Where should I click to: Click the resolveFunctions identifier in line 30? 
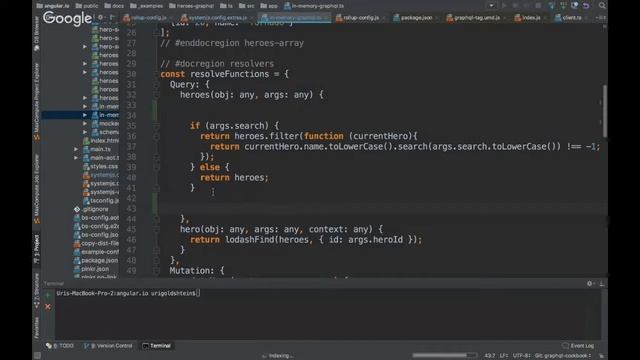pyautogui.click(x=229, y=74)
